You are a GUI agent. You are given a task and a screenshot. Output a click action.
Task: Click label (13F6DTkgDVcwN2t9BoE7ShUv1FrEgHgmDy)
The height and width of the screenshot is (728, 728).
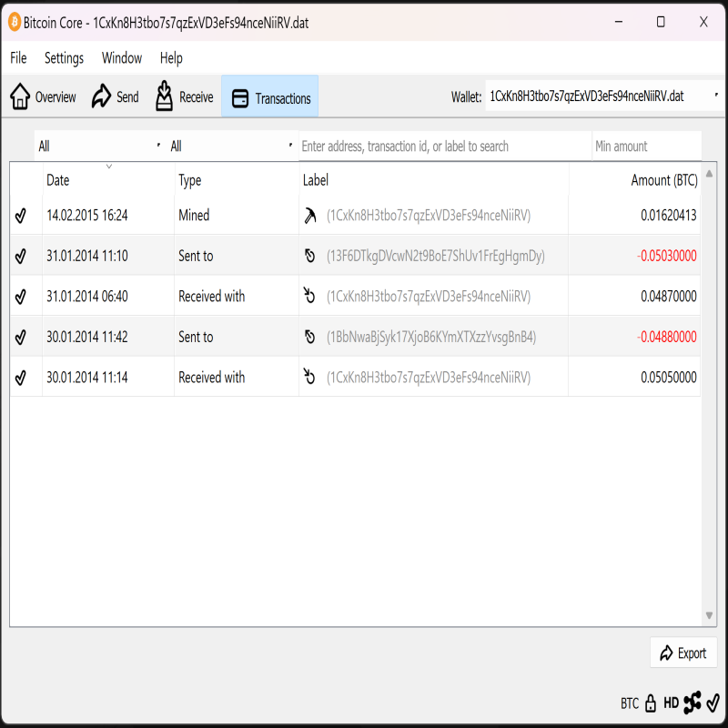436,256
